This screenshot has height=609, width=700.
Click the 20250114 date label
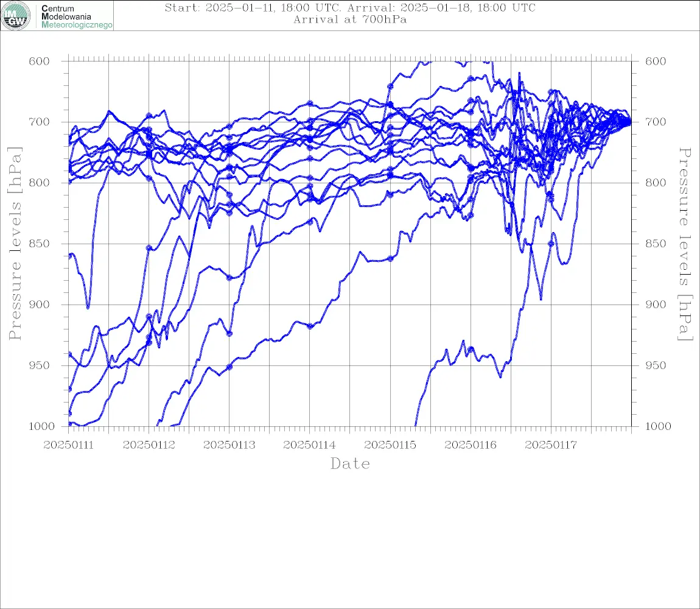point(310,445)
